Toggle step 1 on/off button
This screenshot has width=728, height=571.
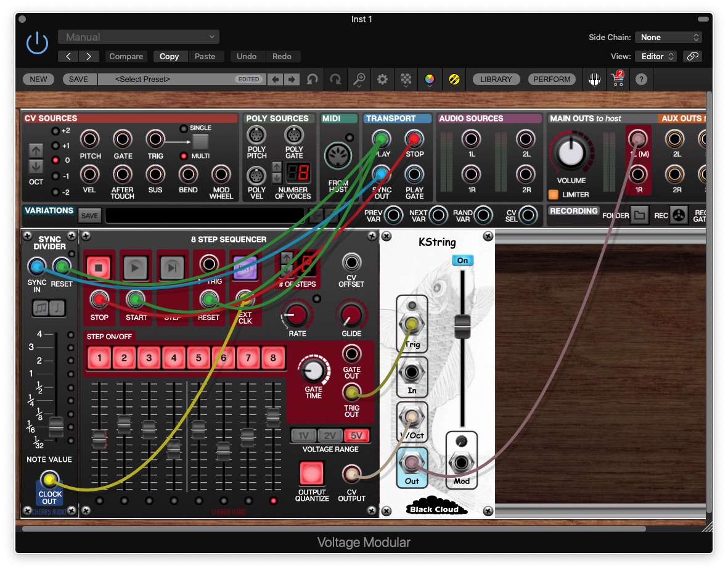99,358
